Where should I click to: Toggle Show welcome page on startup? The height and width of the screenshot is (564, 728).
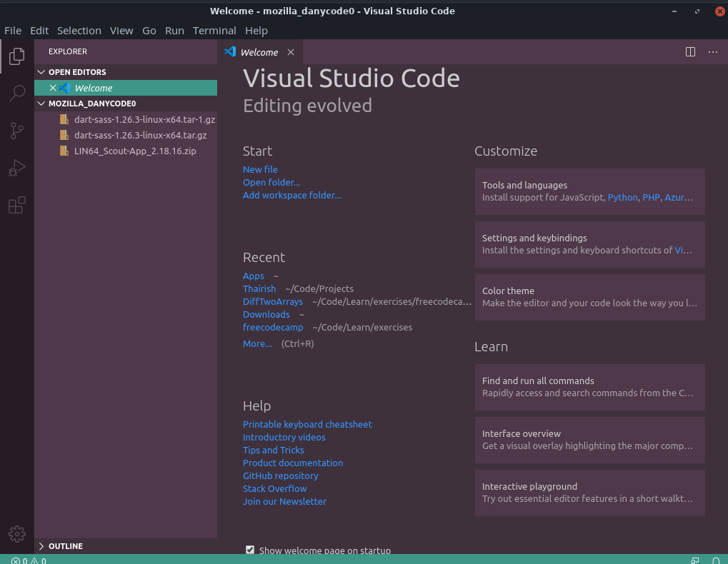coord(250,550)
